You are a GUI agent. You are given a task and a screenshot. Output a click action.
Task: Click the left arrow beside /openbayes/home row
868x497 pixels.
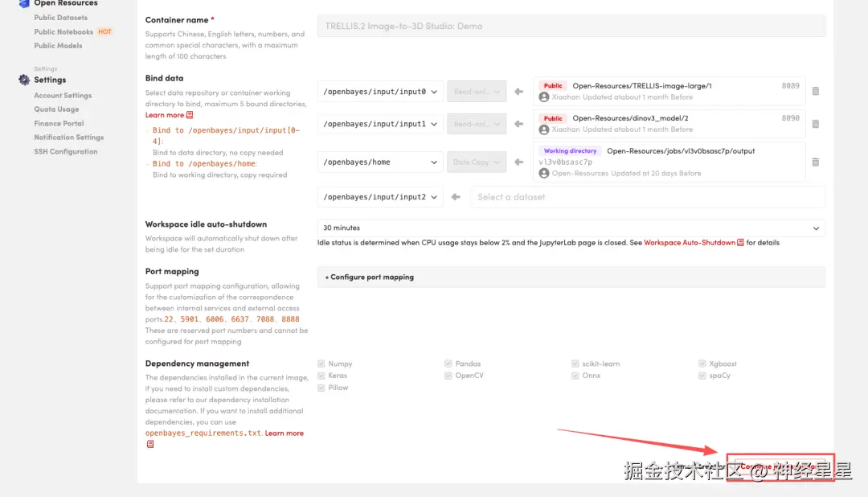(518, 162)
